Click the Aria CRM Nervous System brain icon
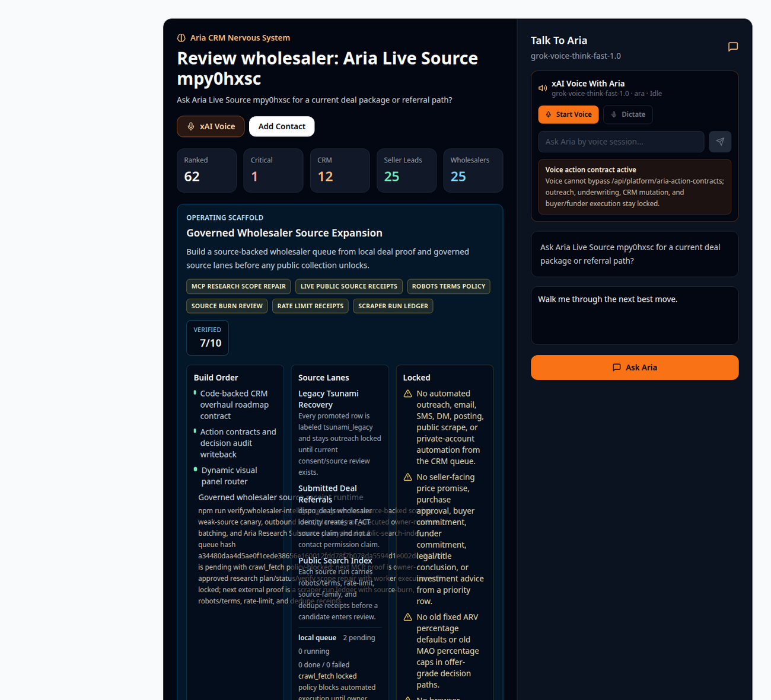This screenshot has height=700, width=771. 181,38
